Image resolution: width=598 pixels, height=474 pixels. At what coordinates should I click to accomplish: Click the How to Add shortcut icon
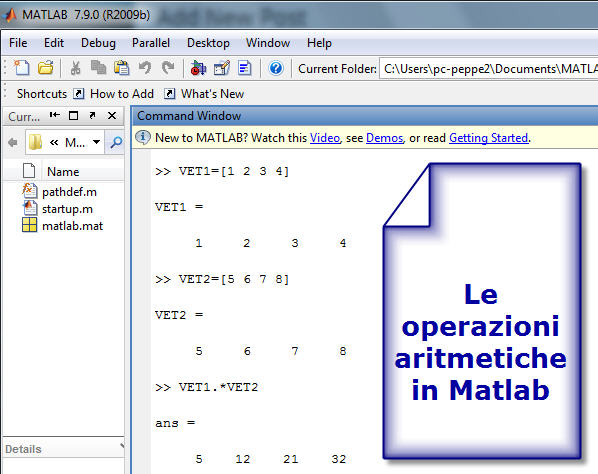click(79, 93)
